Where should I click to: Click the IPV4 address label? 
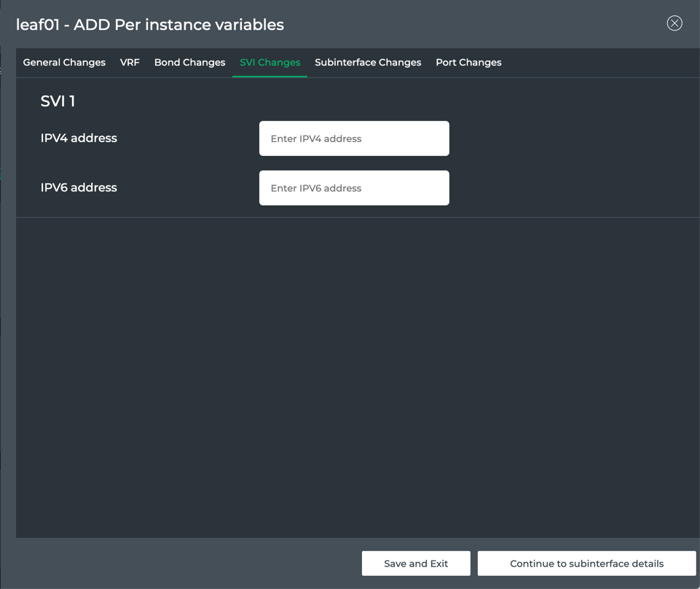[79, 138]
